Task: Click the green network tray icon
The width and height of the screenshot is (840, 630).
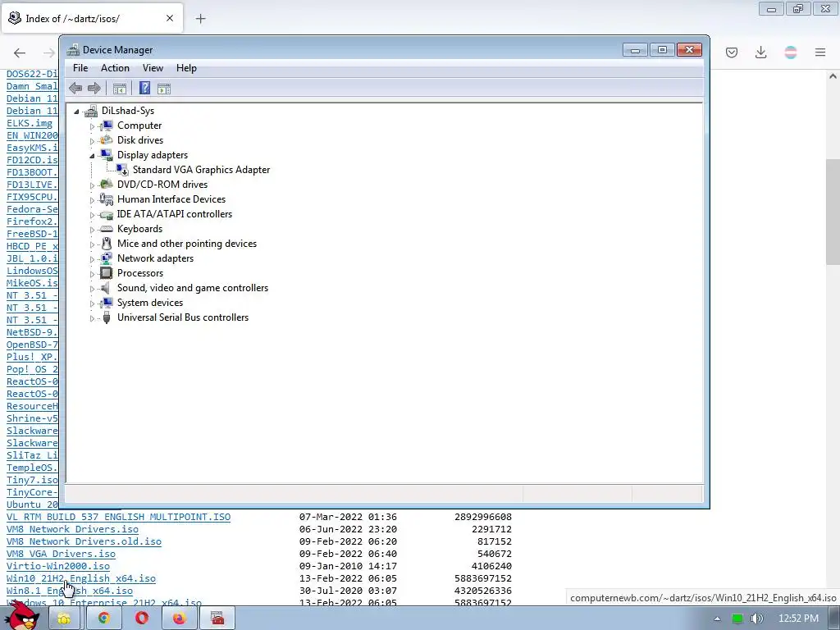Action: [x=737, y=619]
